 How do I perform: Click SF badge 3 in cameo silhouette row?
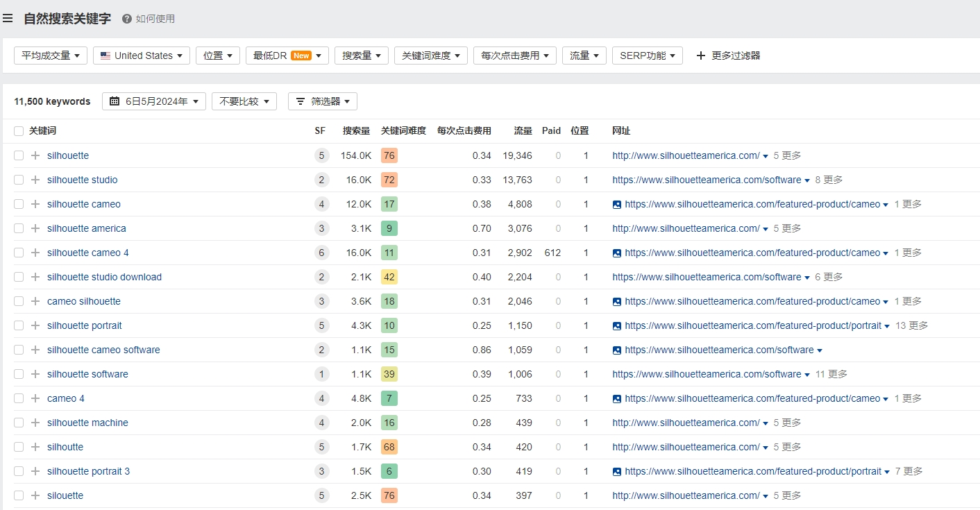coord(321,301)
